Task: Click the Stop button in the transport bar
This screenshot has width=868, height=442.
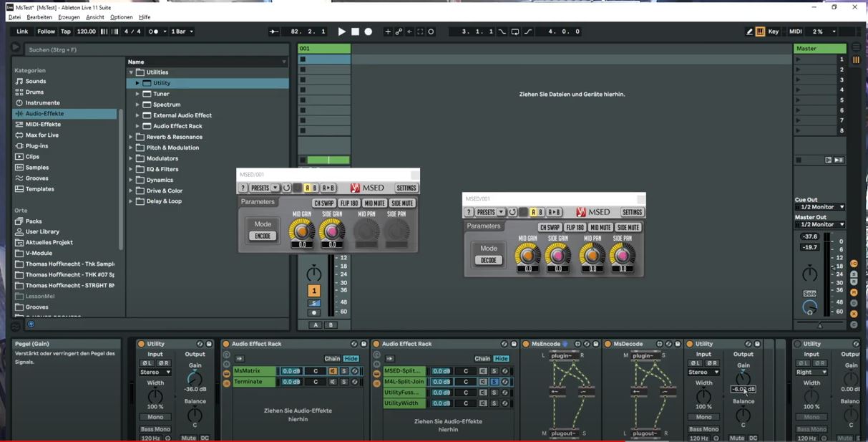Action: 355,32
